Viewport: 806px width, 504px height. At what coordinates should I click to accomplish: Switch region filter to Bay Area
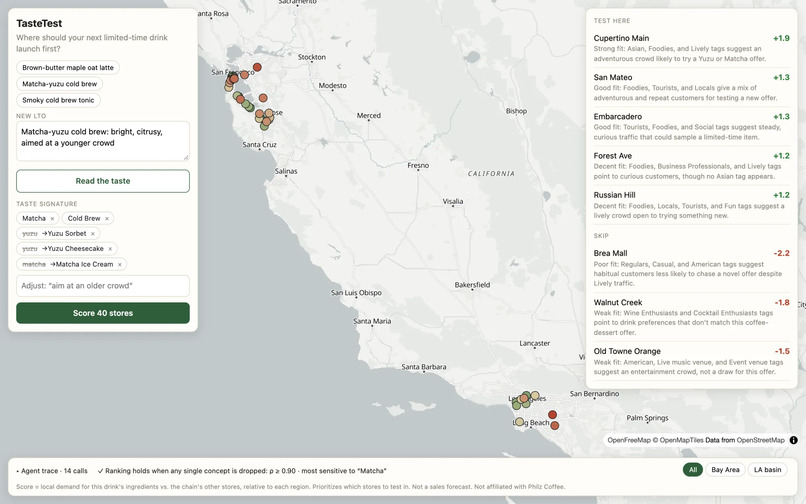pyautogui.click(x=725, y=470)
